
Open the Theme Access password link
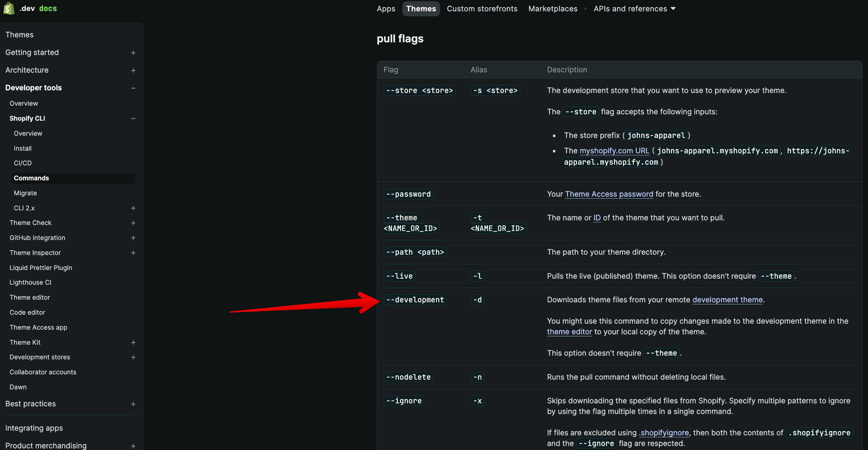(609, 194)
